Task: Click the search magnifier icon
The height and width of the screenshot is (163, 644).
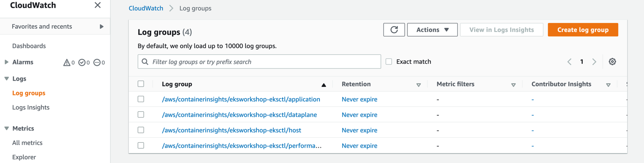Action: 145,62
